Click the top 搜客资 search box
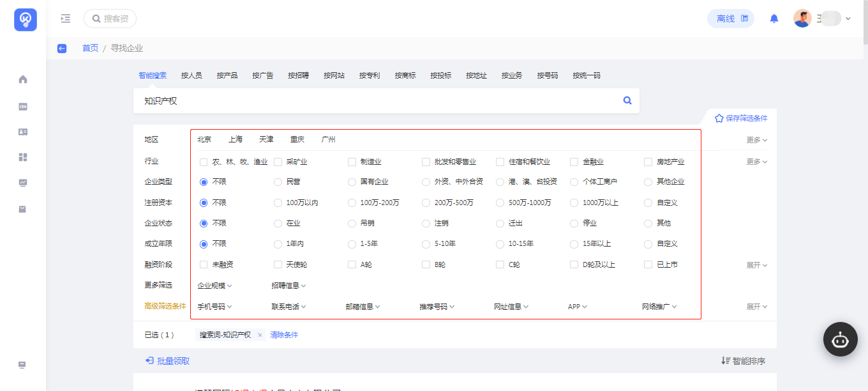The width and height of the screenshot is (868, 391). click(x=110, y=19)
